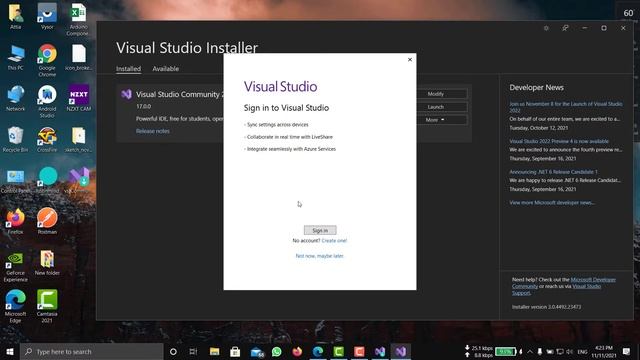Click the battery percentage indicator in taskbar
640x360 pixels.
[505, 351]
